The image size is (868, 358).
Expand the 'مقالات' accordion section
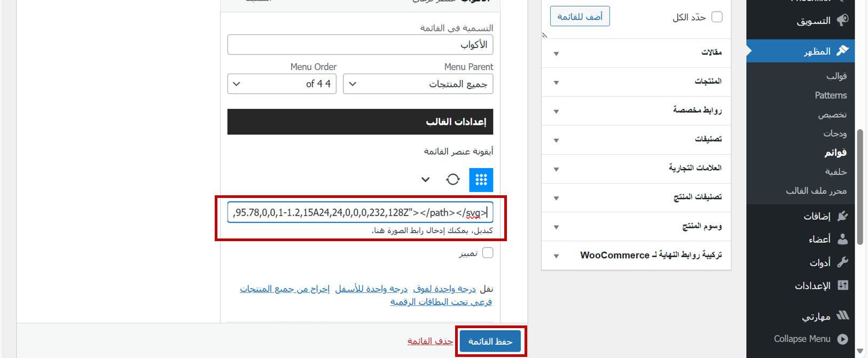coord(636,53)
